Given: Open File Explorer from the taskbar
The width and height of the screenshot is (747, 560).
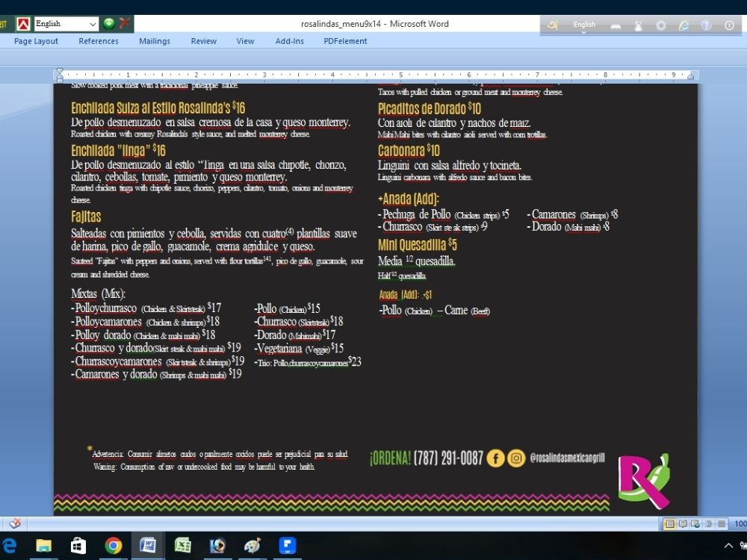Looking at the screenshot, I should tap(43, 546).
